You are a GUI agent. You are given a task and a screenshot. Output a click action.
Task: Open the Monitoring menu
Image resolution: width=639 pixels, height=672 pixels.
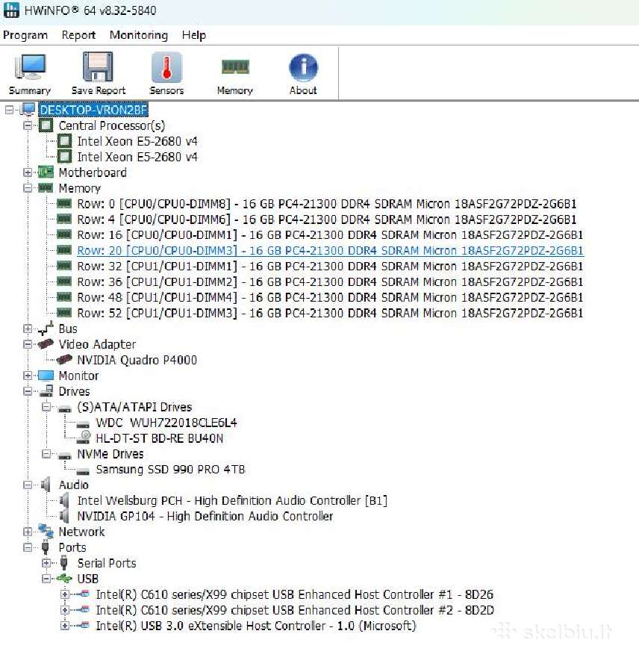pos(139,35)
